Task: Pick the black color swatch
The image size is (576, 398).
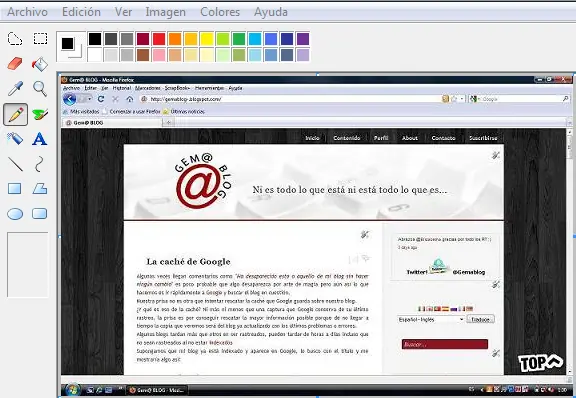Action: [95, 39]
